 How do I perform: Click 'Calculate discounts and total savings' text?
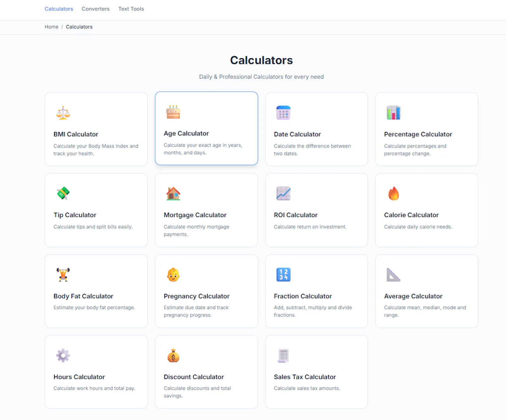click(x=197, y=392)
